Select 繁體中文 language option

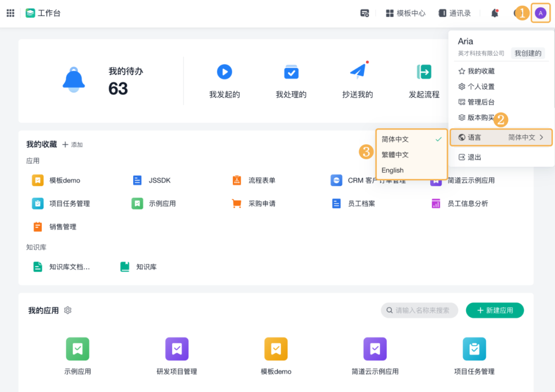point(411,155)
